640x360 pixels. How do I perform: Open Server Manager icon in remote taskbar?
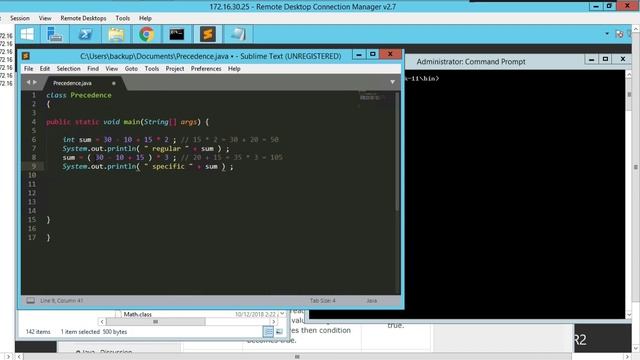point(55,34)
